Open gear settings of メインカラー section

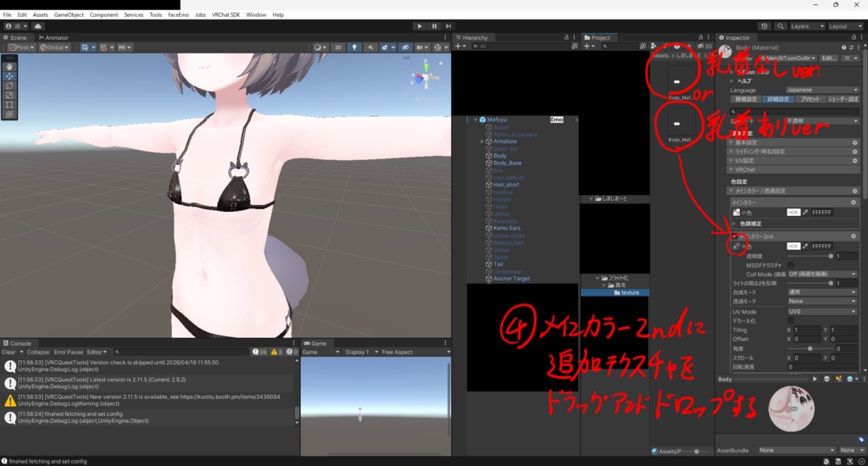[x=854, y=202]
